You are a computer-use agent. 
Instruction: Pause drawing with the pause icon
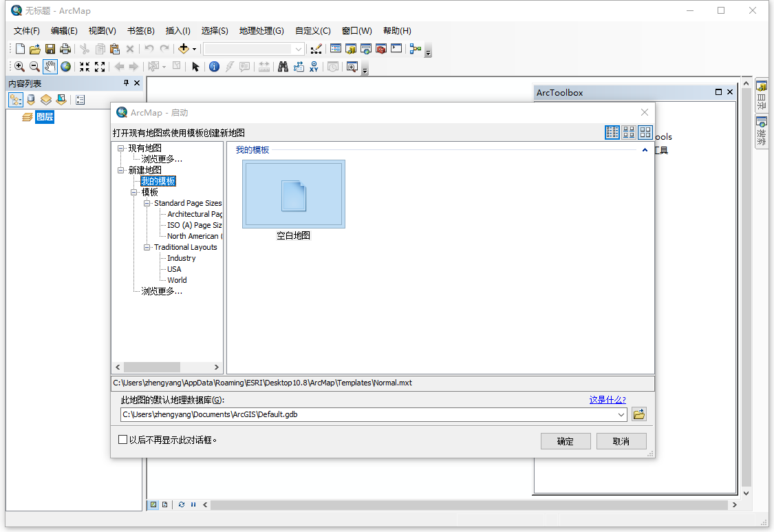[193, 505]
